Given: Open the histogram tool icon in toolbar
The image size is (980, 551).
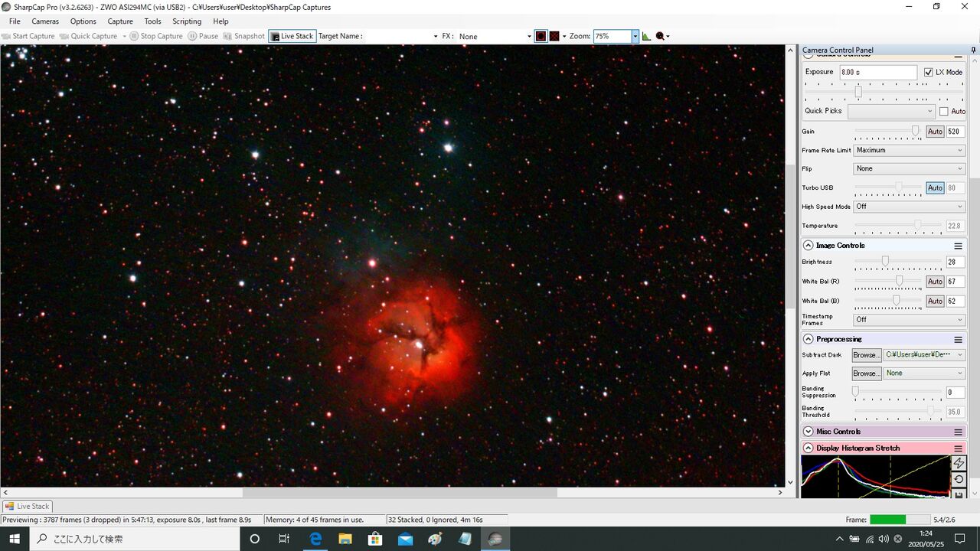Looking at the screenshot, I should [646, 36].
